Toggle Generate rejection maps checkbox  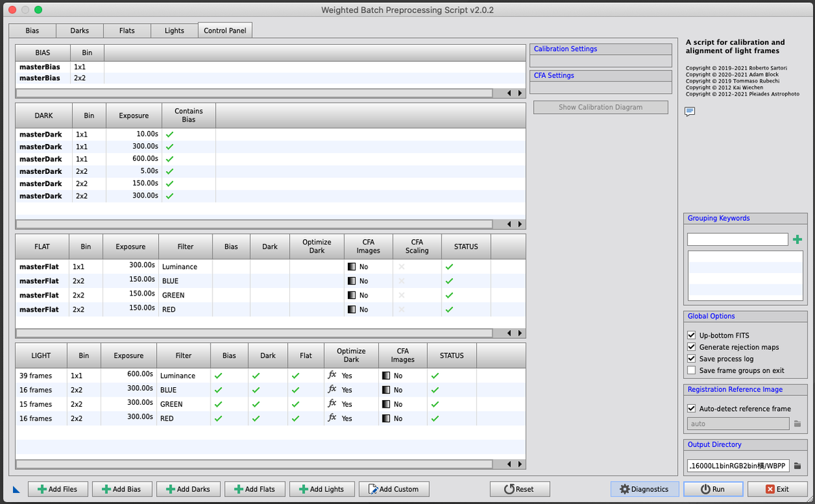tap(691, 347)
